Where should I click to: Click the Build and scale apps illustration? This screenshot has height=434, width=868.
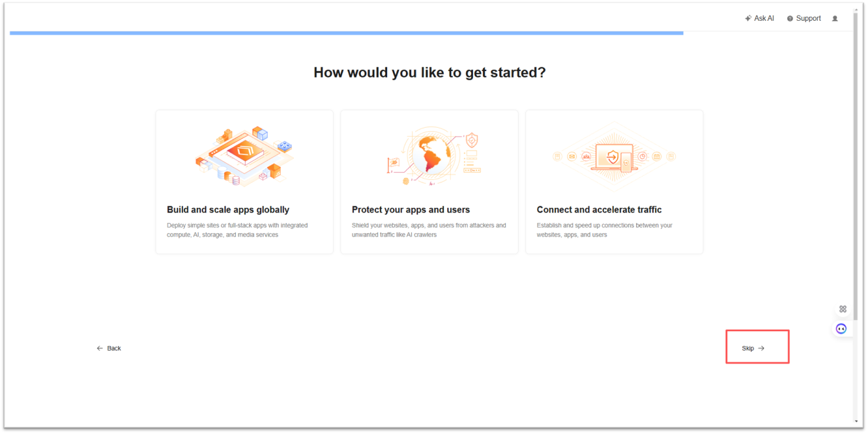244,156
